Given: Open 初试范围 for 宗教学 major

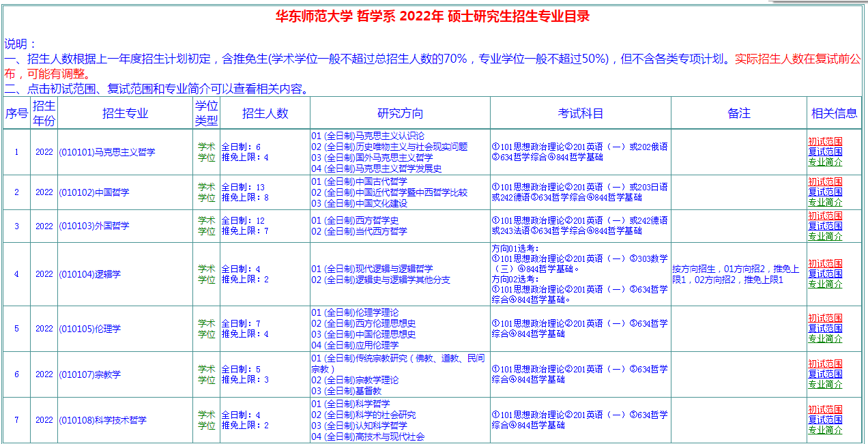Looking at the screenshot, I should tap(825, 364).
